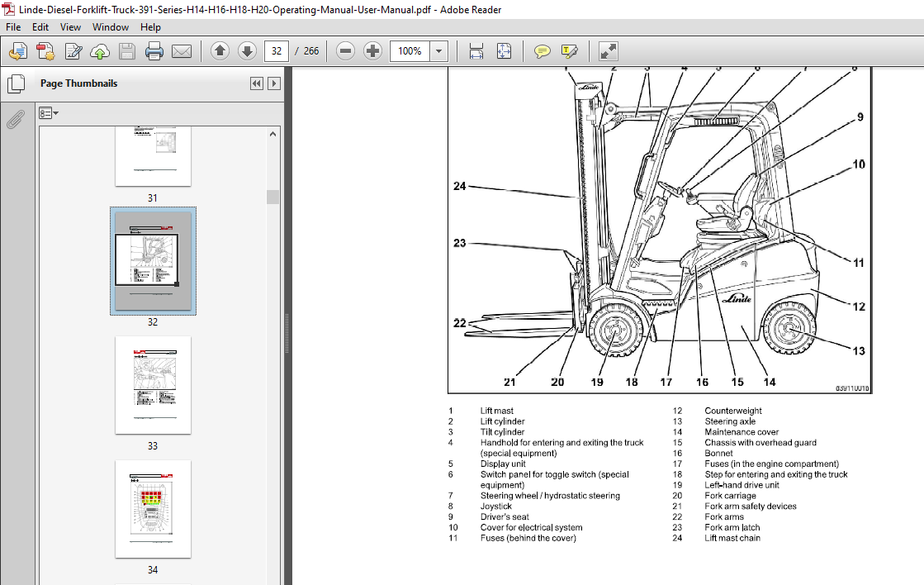Image resolution: width=924 pixels, height=585 pixels.
Task: Click the 'Cover for electrical system' entry
Action: [532, 528]
